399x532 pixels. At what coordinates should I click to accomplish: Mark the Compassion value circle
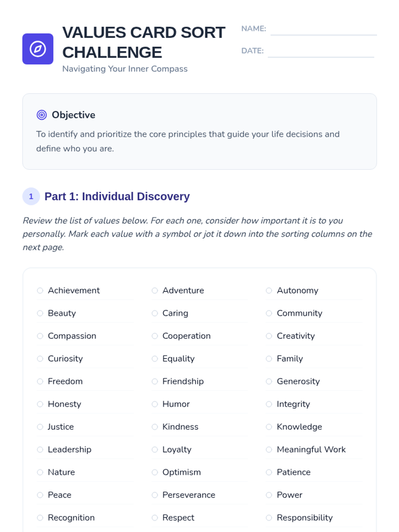tap(40, 336)
